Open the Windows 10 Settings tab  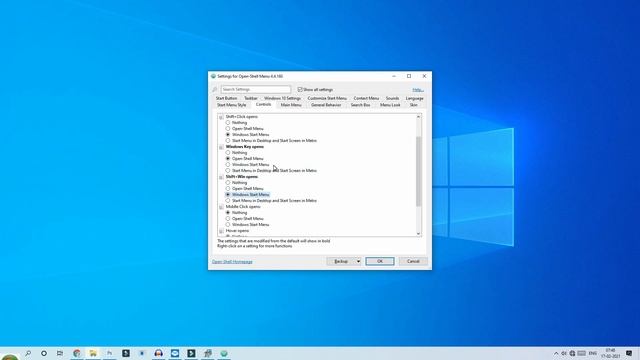coord(282,98)
